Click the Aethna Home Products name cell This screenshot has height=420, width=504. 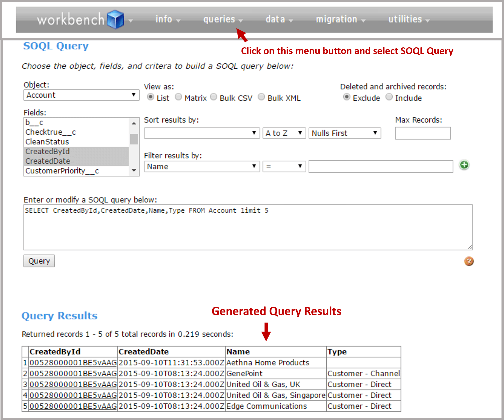pos(276,363)
